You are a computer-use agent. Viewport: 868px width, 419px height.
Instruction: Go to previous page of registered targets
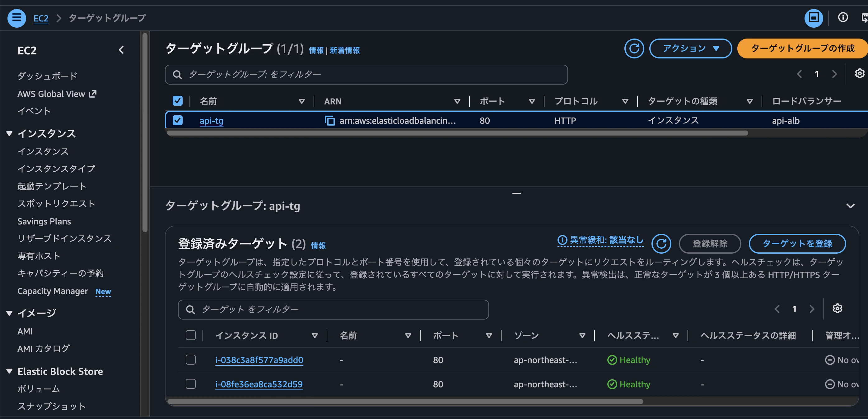click(777, 309)
